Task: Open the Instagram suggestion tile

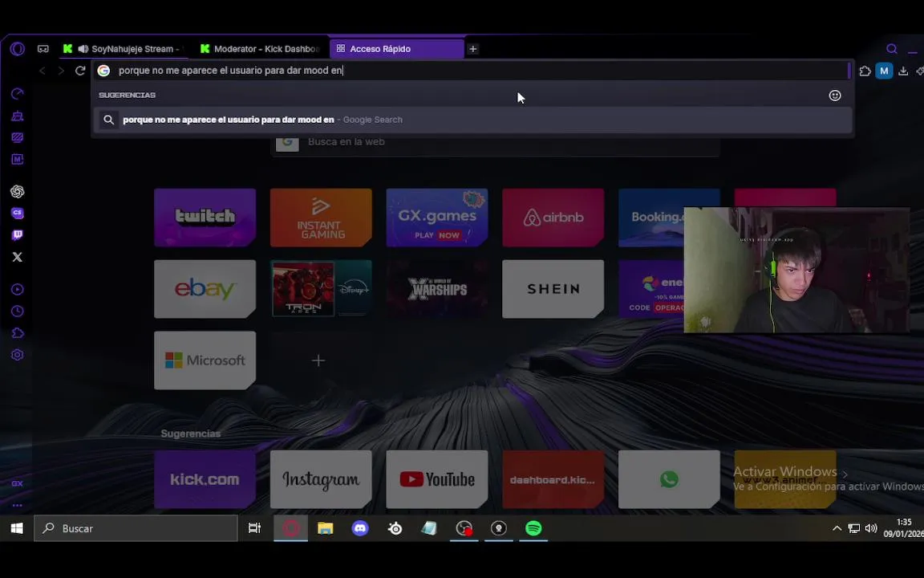Action: [321, 479]
